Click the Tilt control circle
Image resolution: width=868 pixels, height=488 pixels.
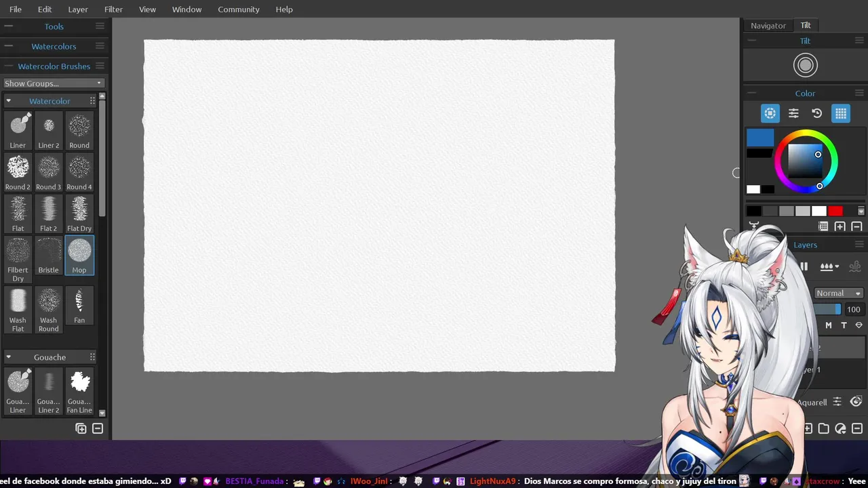(x=806, y=65)
